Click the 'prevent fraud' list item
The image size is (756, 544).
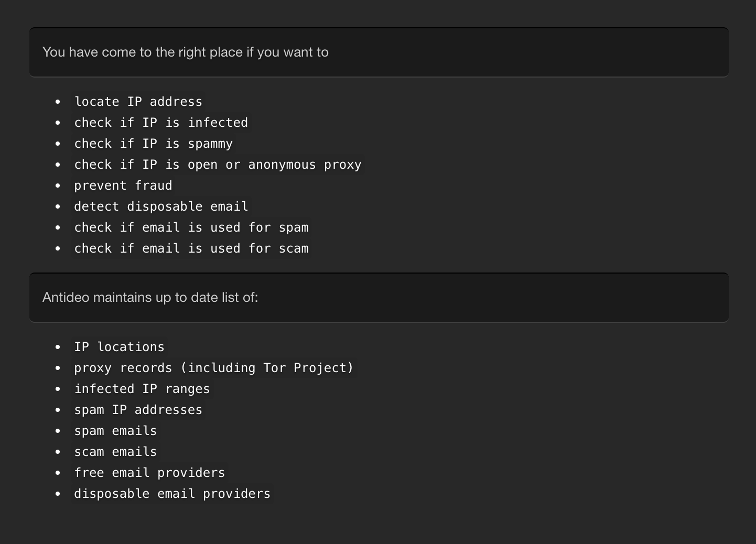(123, 186)
